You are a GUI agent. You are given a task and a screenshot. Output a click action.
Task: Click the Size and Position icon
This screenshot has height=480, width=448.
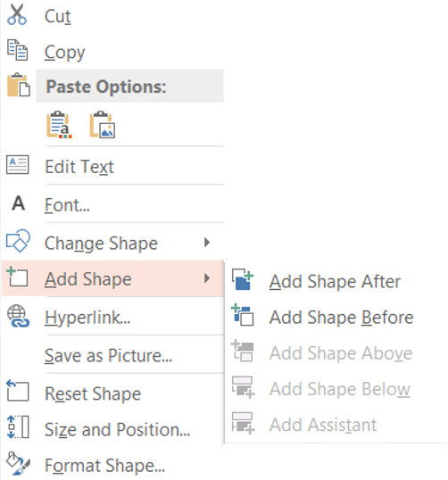18,426
